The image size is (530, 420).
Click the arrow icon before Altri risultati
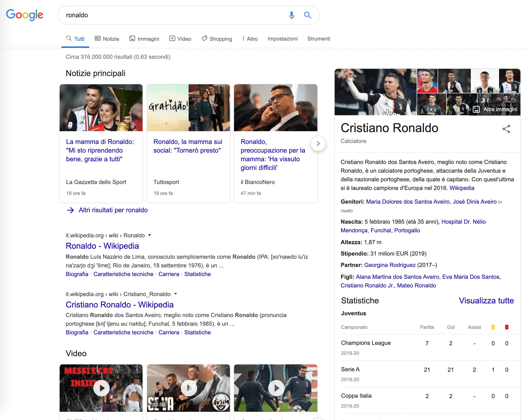70,210
